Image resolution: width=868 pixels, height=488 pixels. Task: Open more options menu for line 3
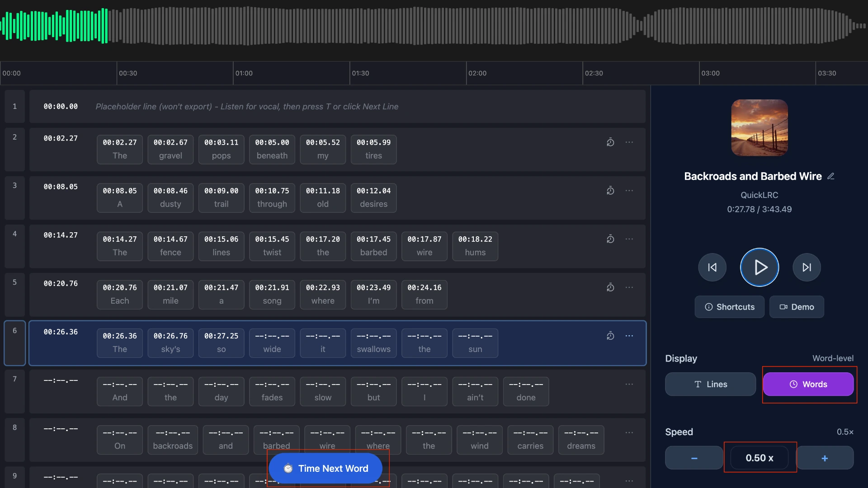coord(629,191)
